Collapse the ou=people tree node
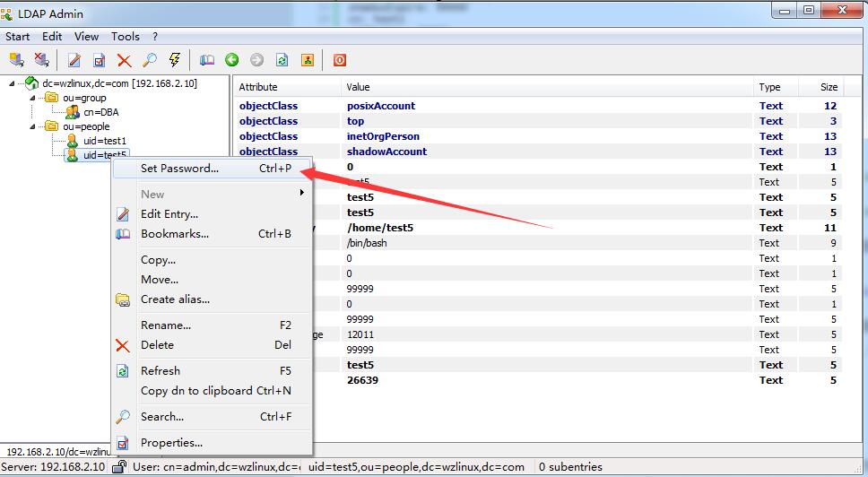The height and width of the screenshot is (477, 868). [x=32, y=126]
